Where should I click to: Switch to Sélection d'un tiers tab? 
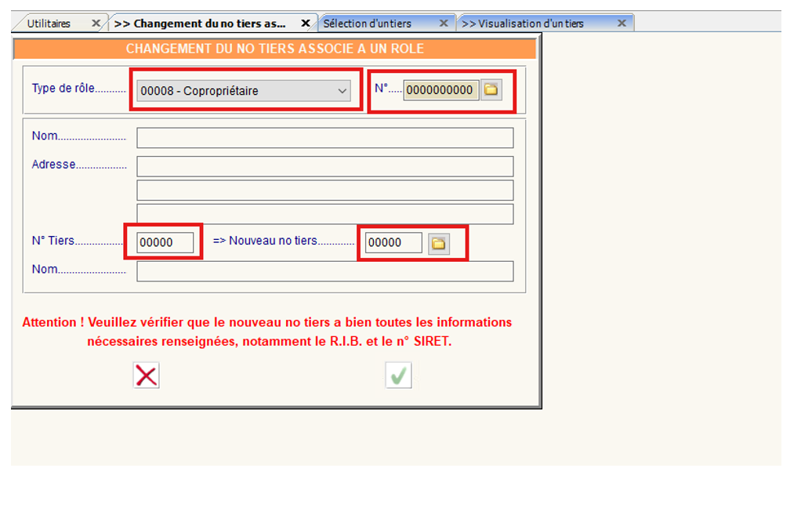tap(368, 24)
